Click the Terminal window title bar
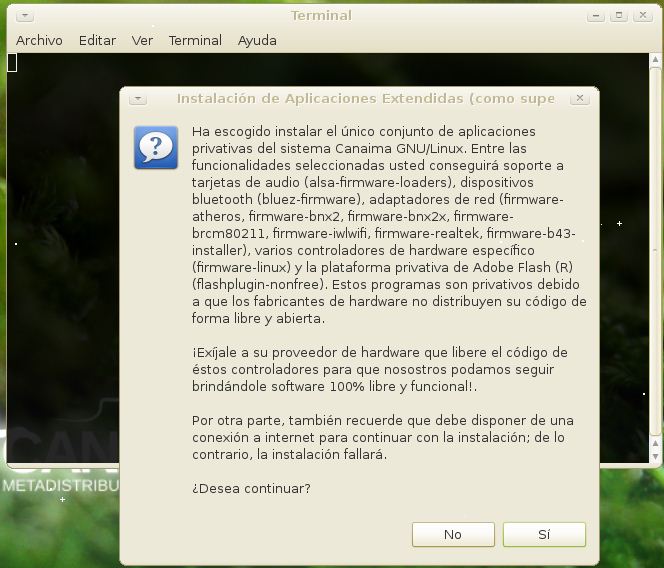The width and height of the screenshot is (664, 568). (320, 16)
